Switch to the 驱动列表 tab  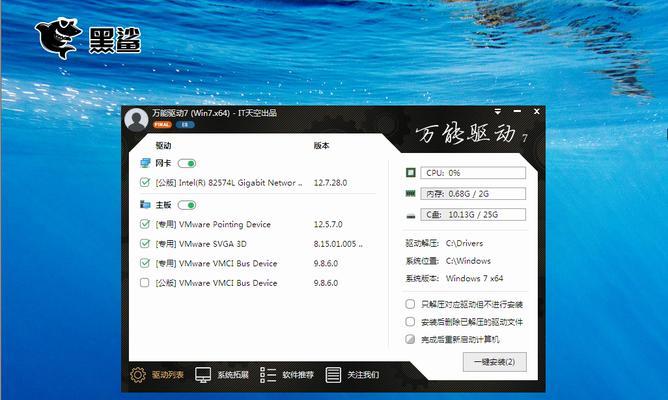(168, 375)
